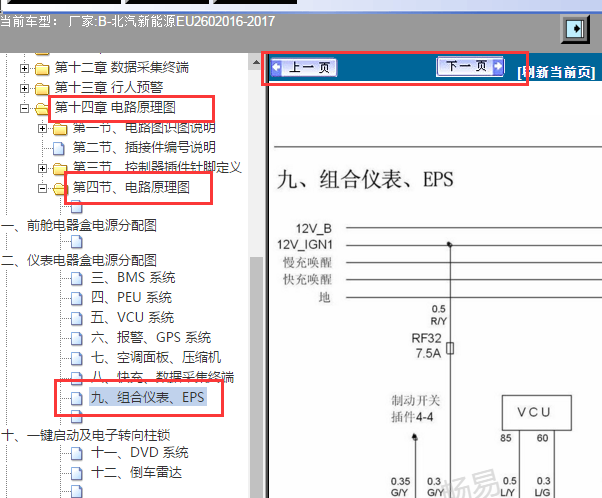
Task: Select 第十三章 行人预警 chapter
Action: tap(109, 87)
